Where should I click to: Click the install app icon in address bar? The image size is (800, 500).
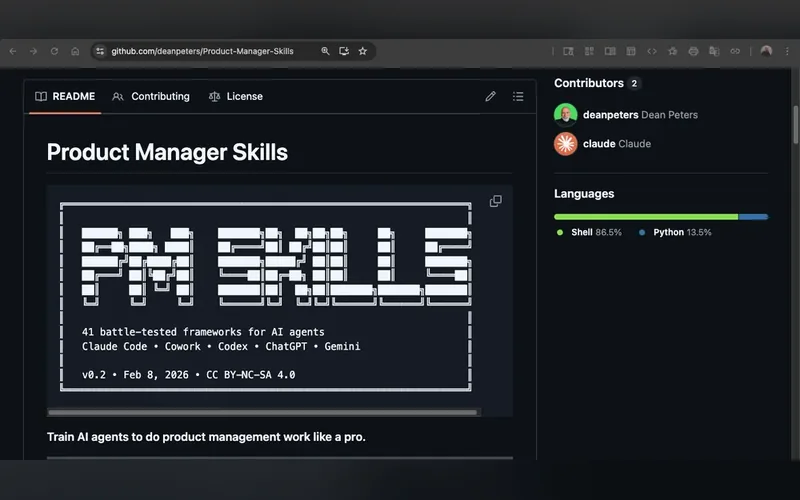(344, 51)
